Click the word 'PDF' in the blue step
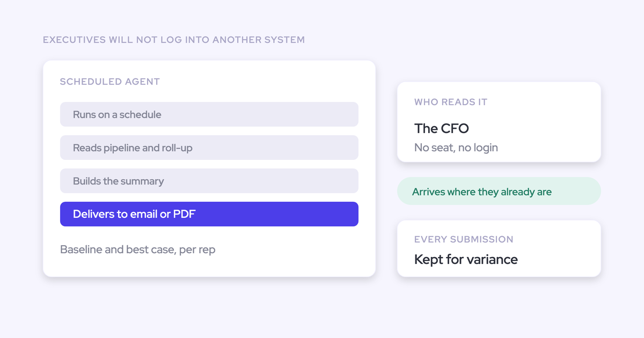The height and width of the screenshot is (338, 644). [x=185, y=214]
